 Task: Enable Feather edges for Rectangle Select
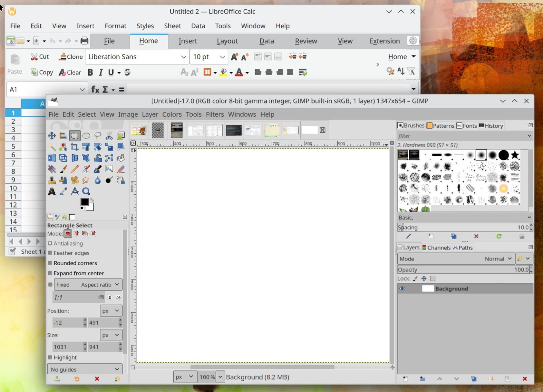50,253
